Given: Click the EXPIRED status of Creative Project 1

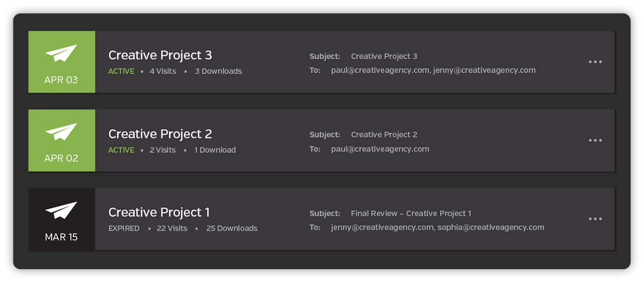Looking at the screenshot, I should tap(124, 228).
